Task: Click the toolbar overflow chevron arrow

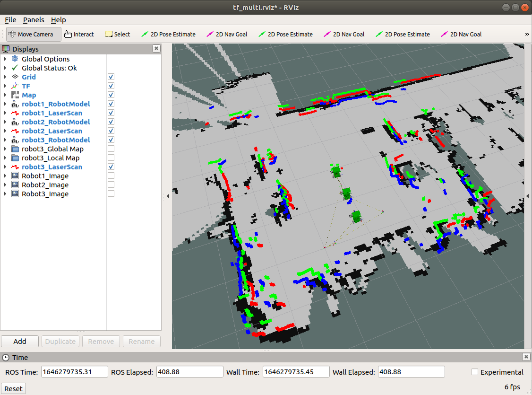Action: (527, 34)
